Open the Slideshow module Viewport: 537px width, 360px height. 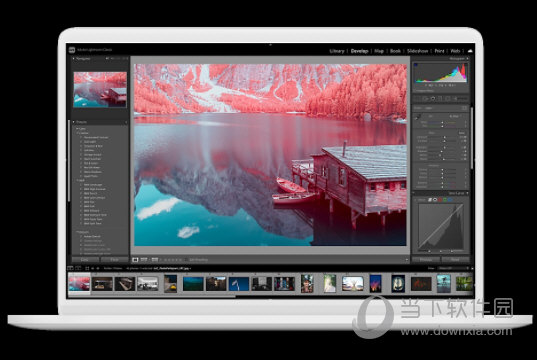417,51
